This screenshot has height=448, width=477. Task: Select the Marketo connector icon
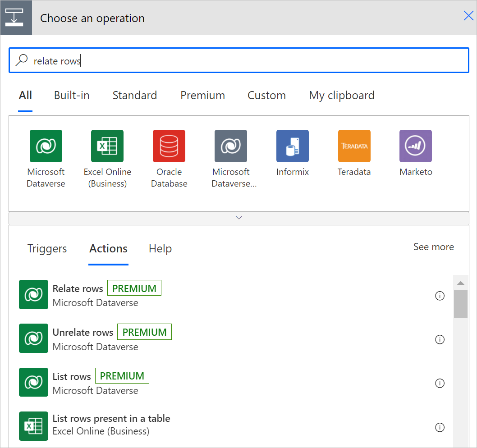tap(416, 146)
